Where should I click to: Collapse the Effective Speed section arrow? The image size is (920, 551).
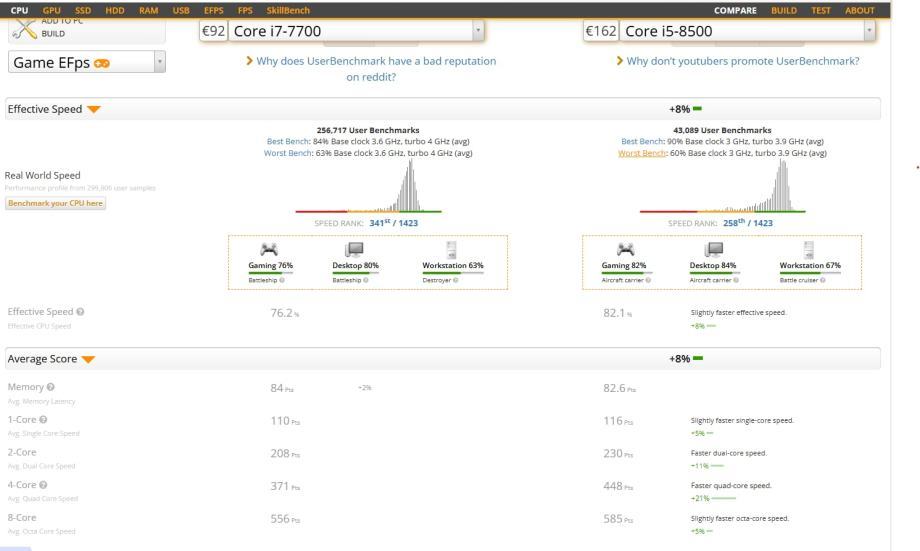[x=94, y=109]
